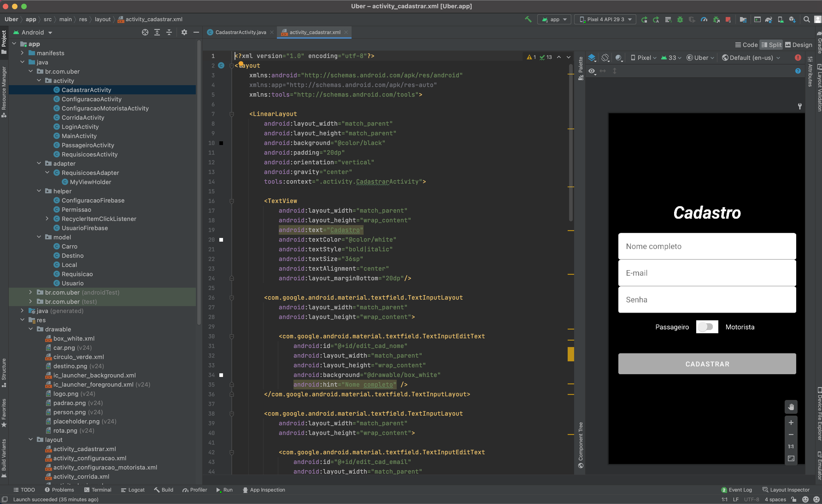Click the CADASTRAR button in the layout preview
822x504 pixels.
pyautogui.click(x=707, y=364)
